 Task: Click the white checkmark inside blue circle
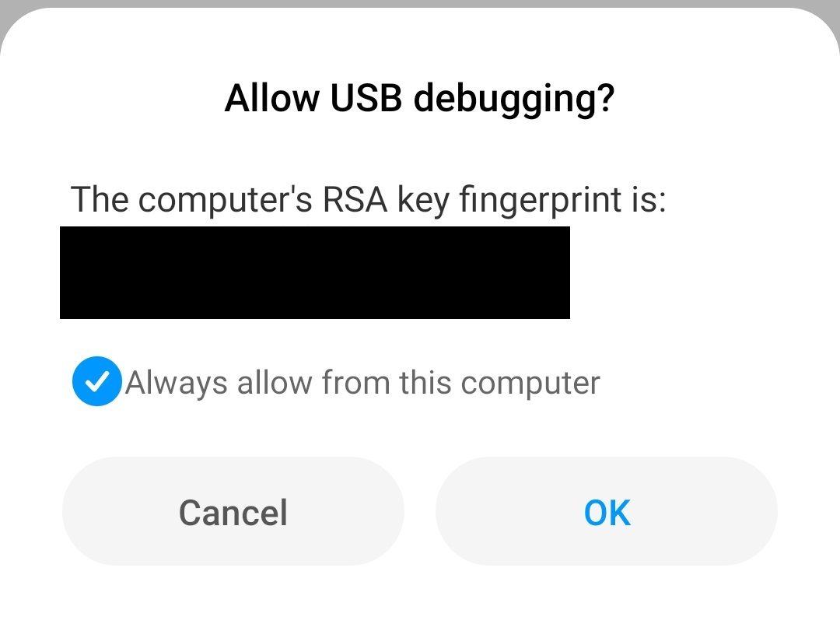(97, 382)
